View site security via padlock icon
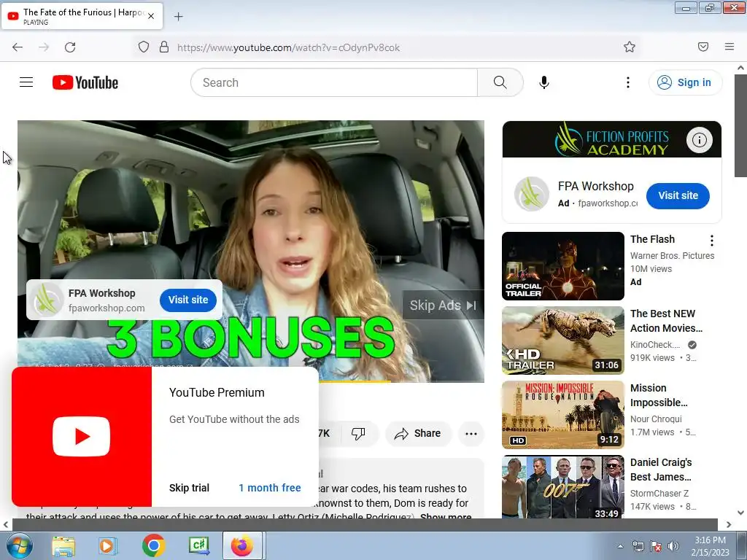This screenshot has width=747, height=560. 164,47
